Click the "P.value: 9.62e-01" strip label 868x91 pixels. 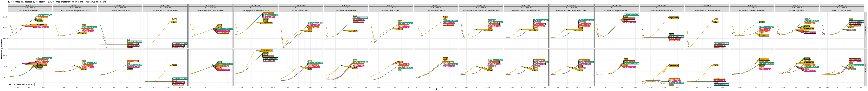(x=797, y=8)
